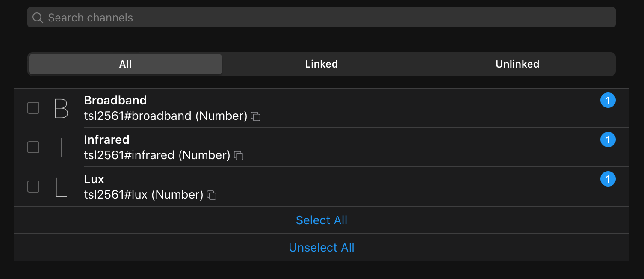Click the Lux 'L' letter avatar
644x279 pixels.
(62, 187)
